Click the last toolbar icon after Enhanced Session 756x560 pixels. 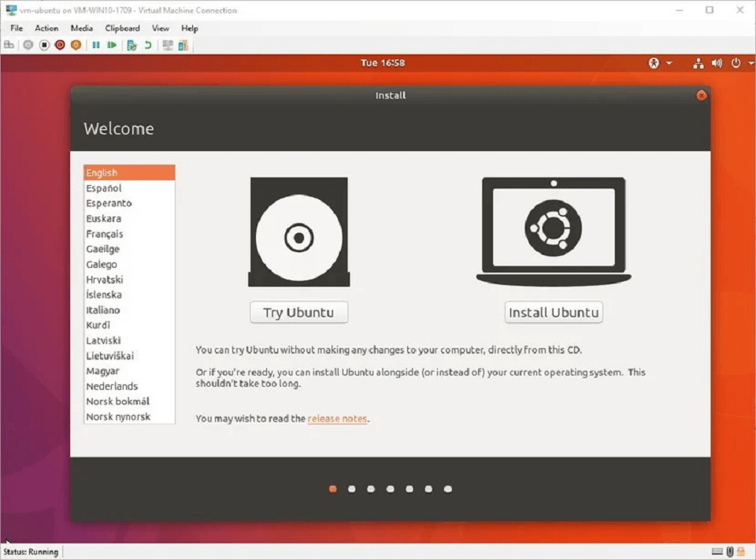(x=183, y=46)
